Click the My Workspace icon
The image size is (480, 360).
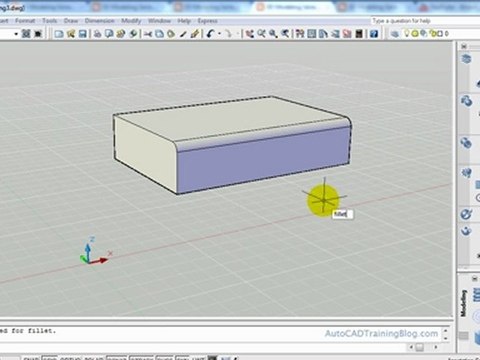point(38,34)
